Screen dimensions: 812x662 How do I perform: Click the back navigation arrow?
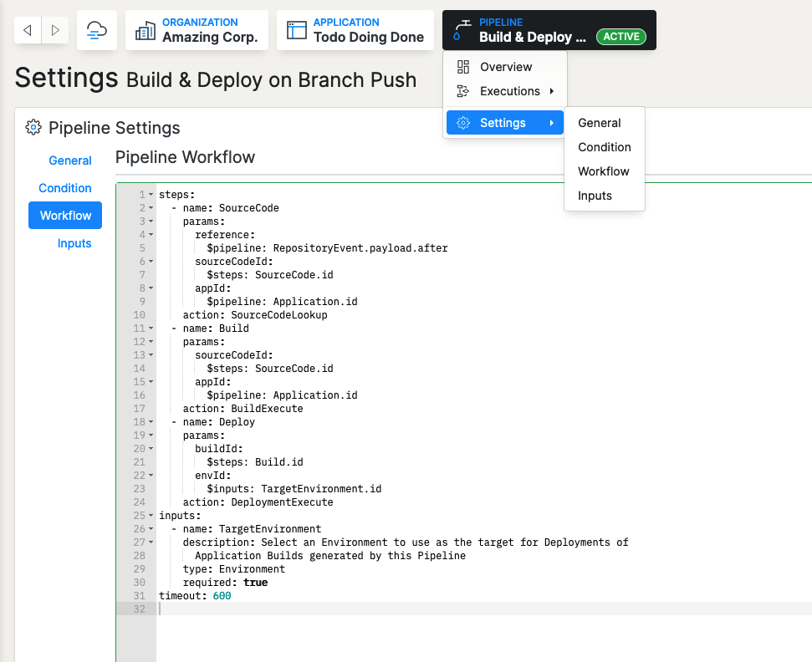[27, 29]
